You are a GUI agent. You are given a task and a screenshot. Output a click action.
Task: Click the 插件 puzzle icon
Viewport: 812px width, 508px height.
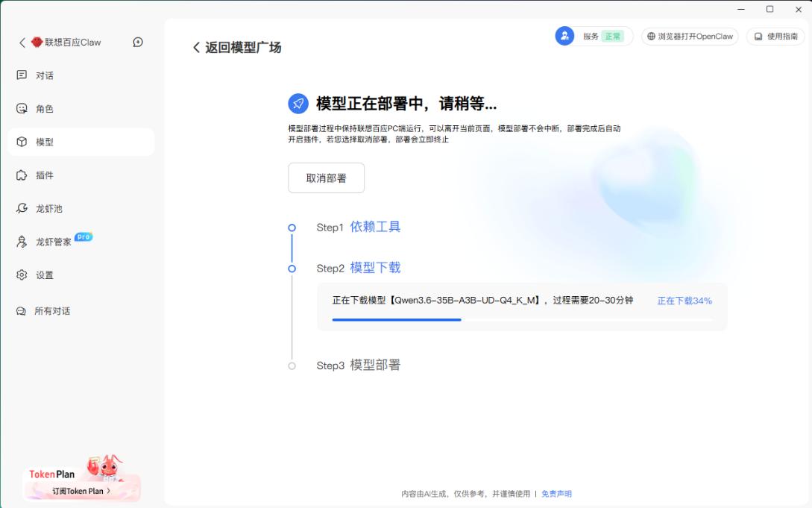click(22, 175)
